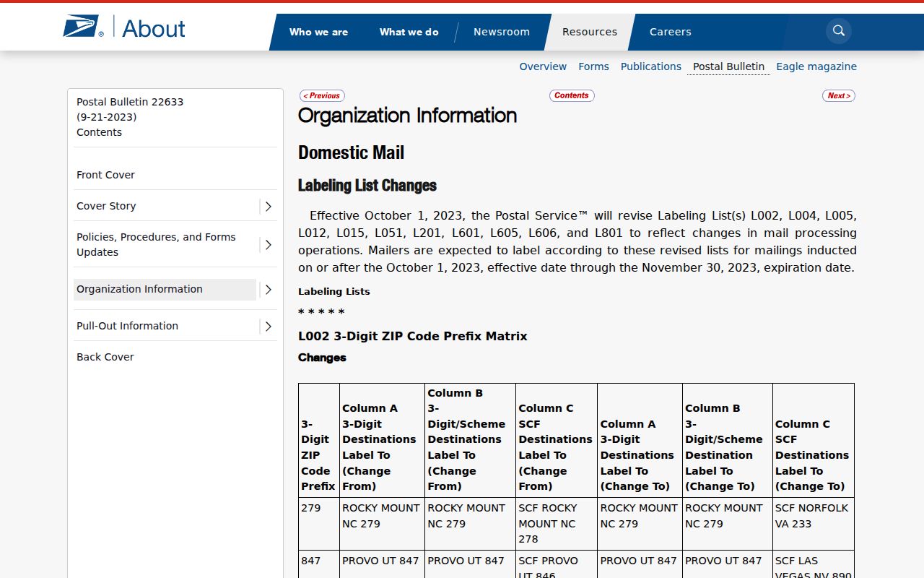Click the About site title
The image size is (924, 578).
[x=154, y=28]
